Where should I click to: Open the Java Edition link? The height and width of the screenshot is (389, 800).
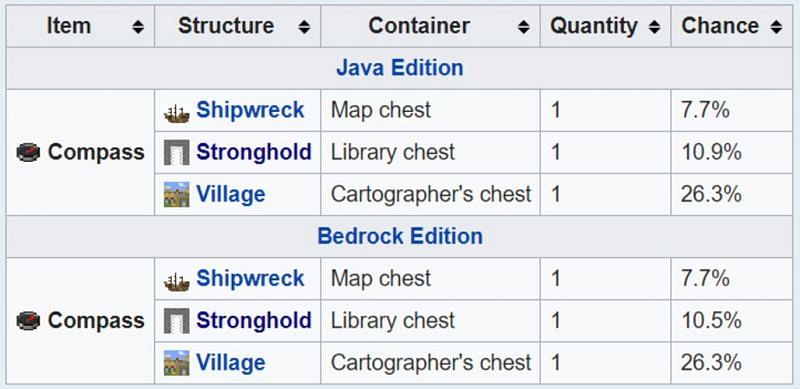pos(399,68)
